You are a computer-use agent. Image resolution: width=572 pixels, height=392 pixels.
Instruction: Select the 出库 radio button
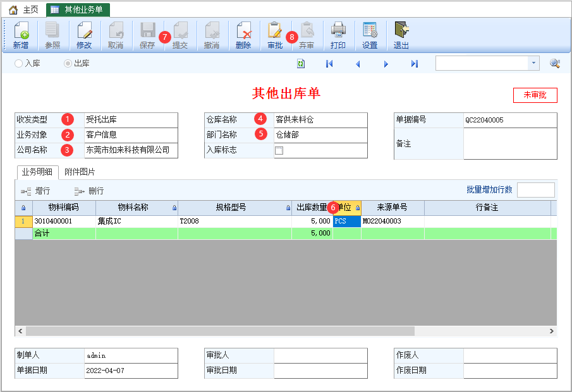(68, 63)
